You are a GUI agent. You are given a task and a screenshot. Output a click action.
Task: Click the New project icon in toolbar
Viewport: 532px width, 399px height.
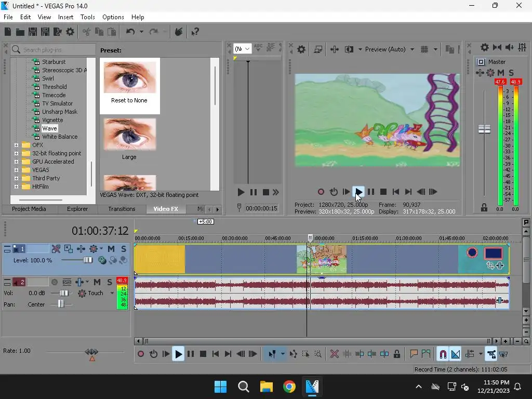8,32
